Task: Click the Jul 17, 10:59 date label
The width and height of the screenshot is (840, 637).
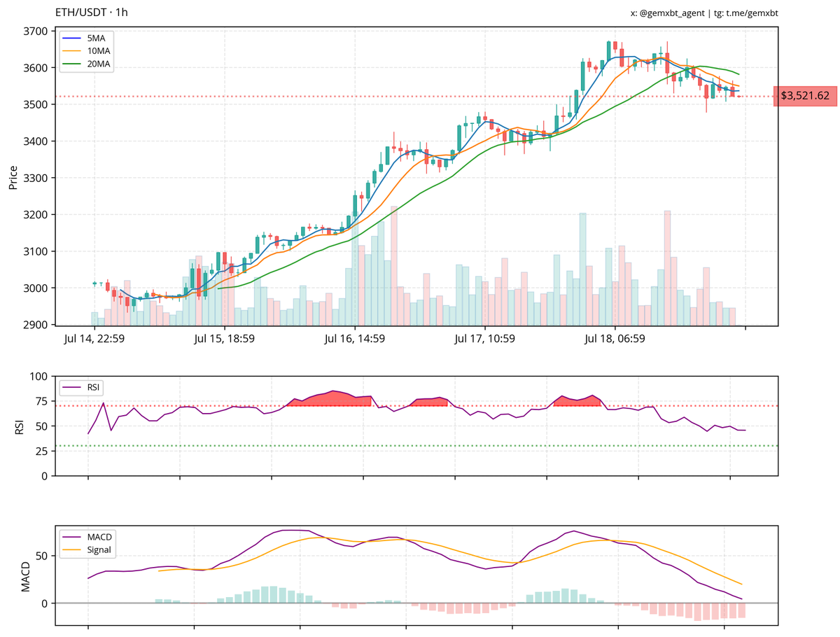Action: [484, 339]
